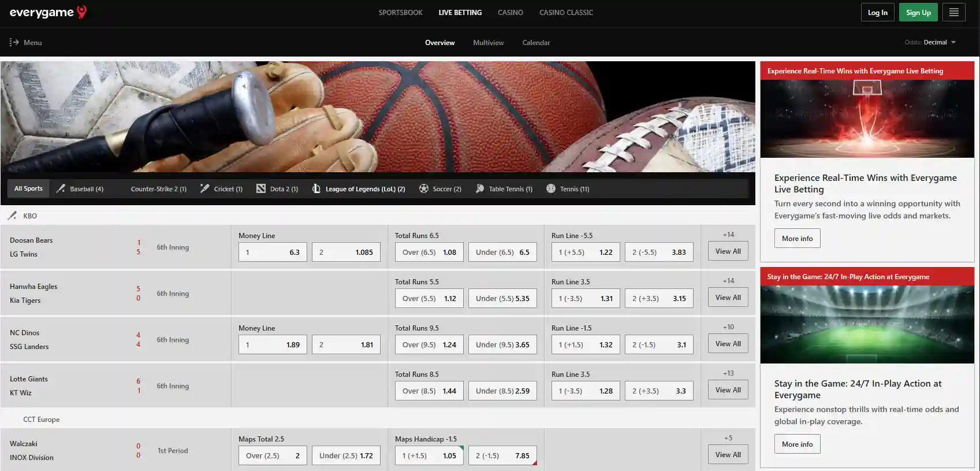Pick Maps Handicap 1 (+1.5) at 1.05
The image size is (980, 471).
429,455
